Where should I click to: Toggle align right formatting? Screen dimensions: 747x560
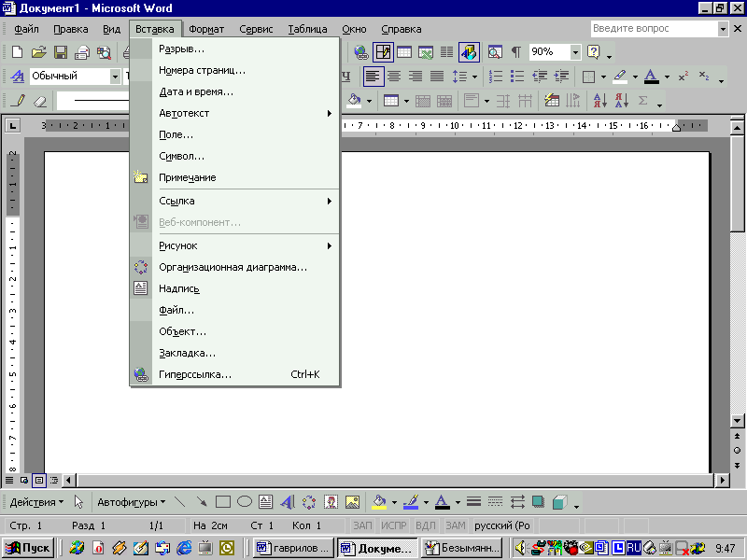[x=415, y=77]
